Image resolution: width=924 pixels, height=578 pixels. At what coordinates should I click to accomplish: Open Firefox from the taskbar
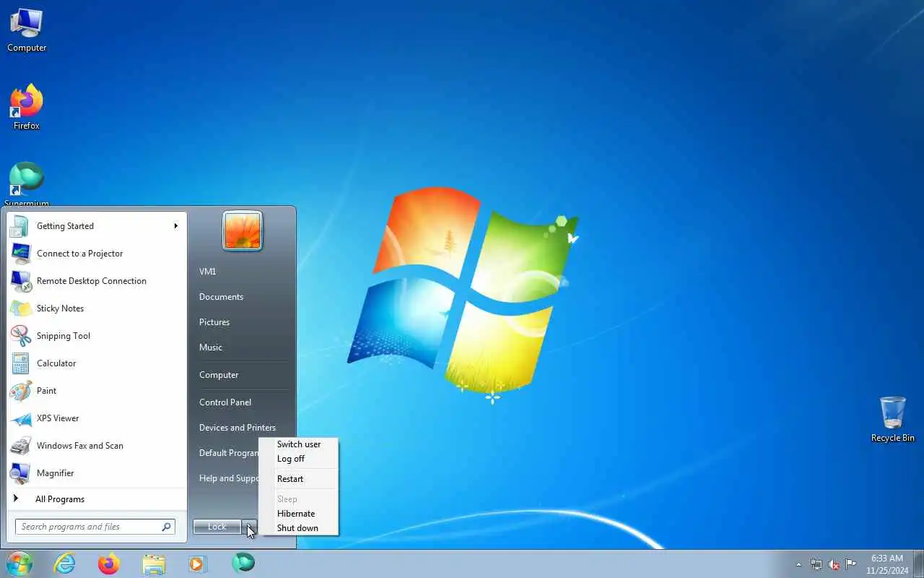click(109, 564)
